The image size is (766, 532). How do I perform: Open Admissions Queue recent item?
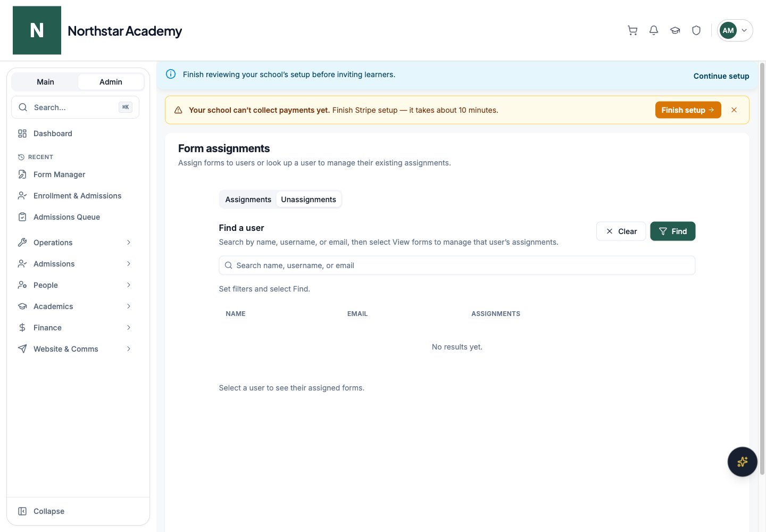[75, 217]
